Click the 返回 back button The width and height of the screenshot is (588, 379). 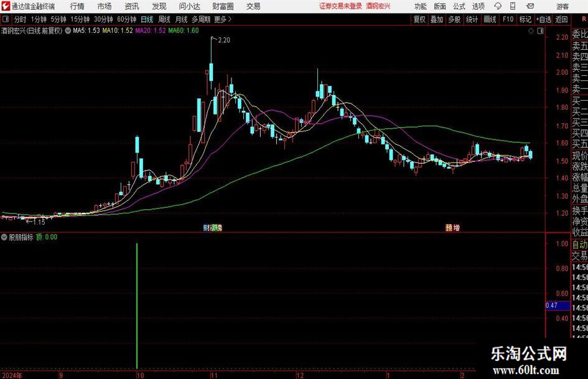(x=561, y=19)
